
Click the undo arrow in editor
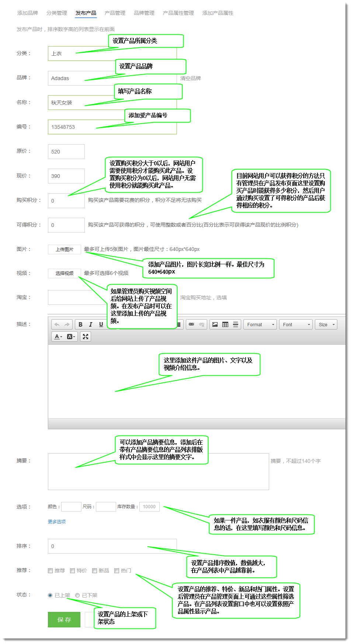click(57, 324)
